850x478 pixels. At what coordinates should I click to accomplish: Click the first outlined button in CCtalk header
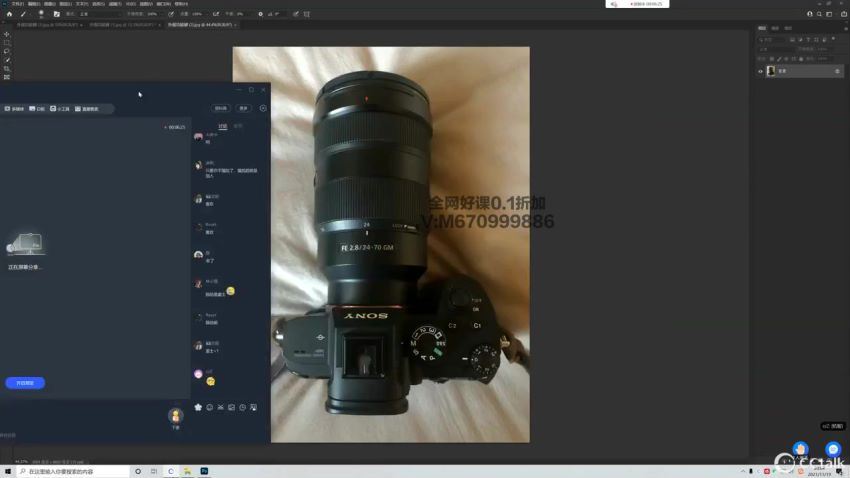pos(221,108)
